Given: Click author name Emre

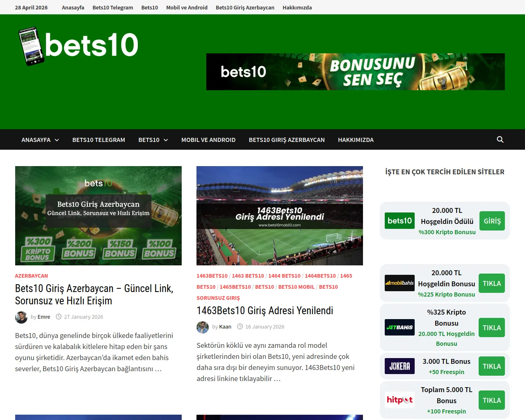Looking at the screenshot, I should (x=44, y=317).
